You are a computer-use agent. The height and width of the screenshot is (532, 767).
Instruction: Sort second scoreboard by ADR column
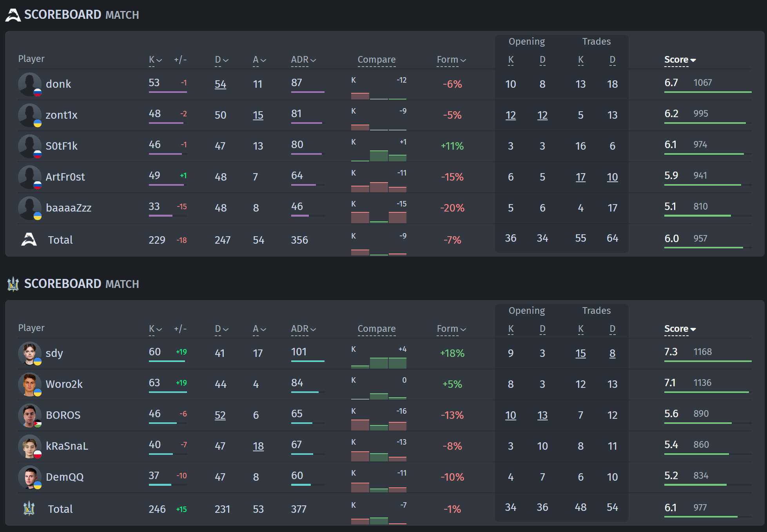tap(303, 329)
